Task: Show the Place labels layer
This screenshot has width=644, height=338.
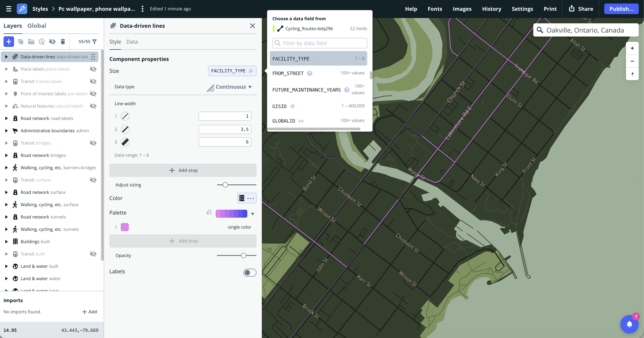Action: point(93,69)
